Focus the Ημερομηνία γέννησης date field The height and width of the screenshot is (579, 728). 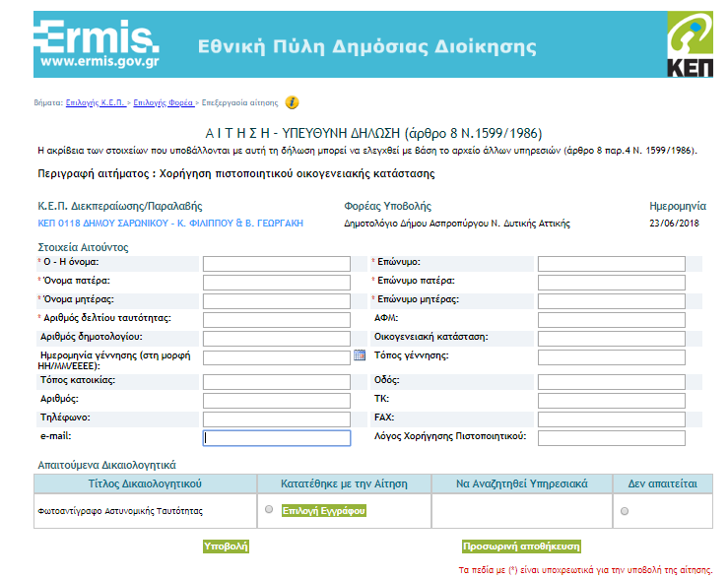(x=276, y=356)
